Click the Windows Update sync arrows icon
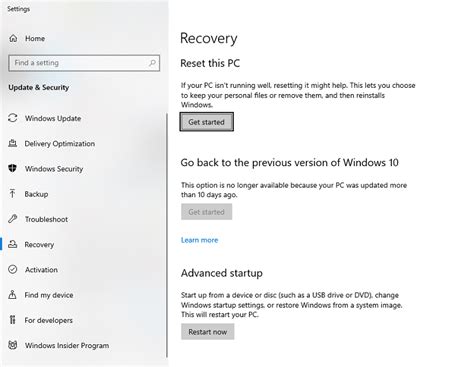Screen dimensions: 474x367 coord(13,118)
